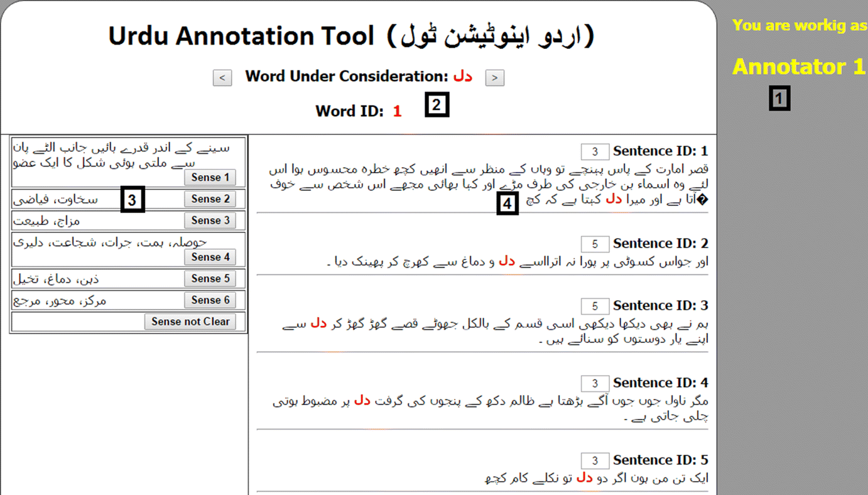Click the 'Sentence ID: 3' label
Screen dimensions: 868x495
click(x=661, y=306)
